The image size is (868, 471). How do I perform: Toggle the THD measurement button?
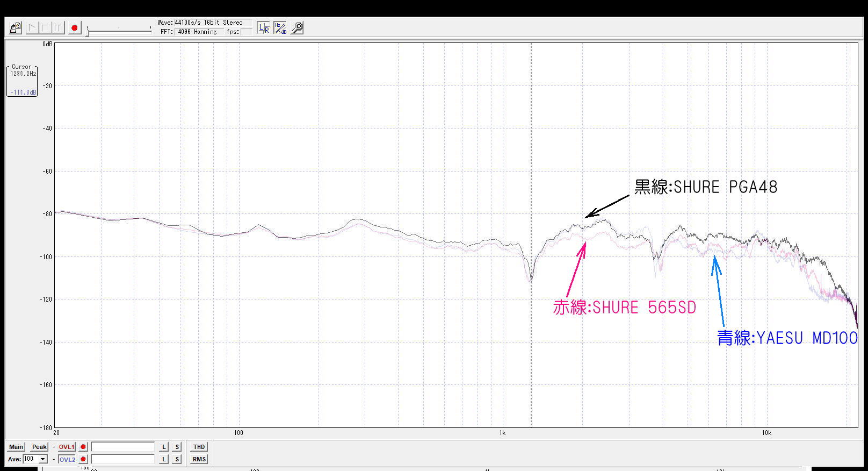point(199,447)
